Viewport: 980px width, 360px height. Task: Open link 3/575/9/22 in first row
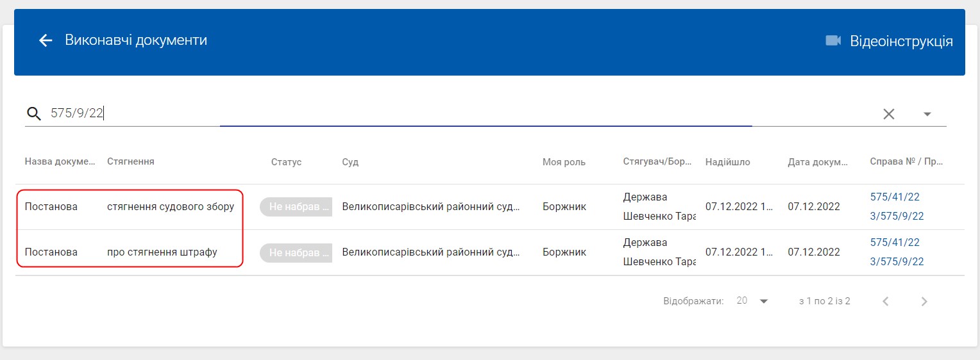coord(897,216)
